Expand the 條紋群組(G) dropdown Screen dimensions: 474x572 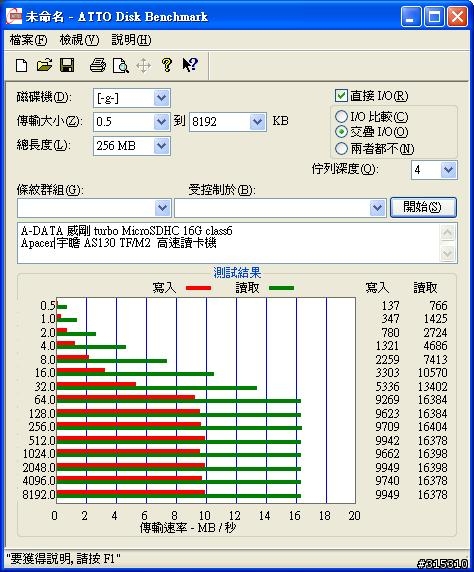pos(162,208)
